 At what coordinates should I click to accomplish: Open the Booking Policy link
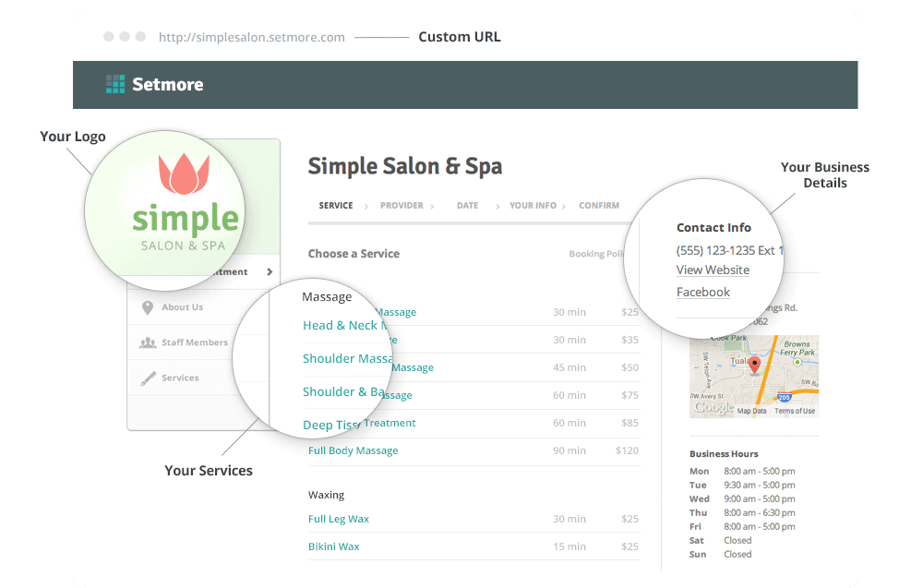point(596,254)
